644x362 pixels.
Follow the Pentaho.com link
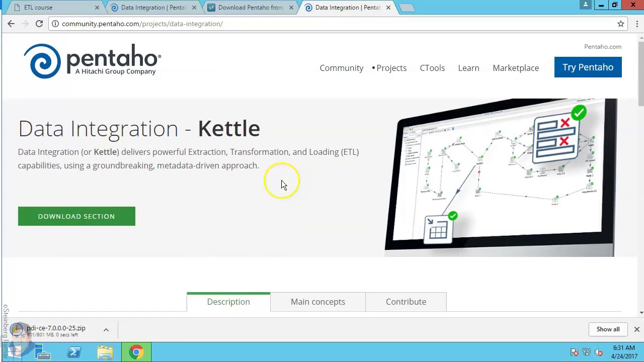coord(603,46)
